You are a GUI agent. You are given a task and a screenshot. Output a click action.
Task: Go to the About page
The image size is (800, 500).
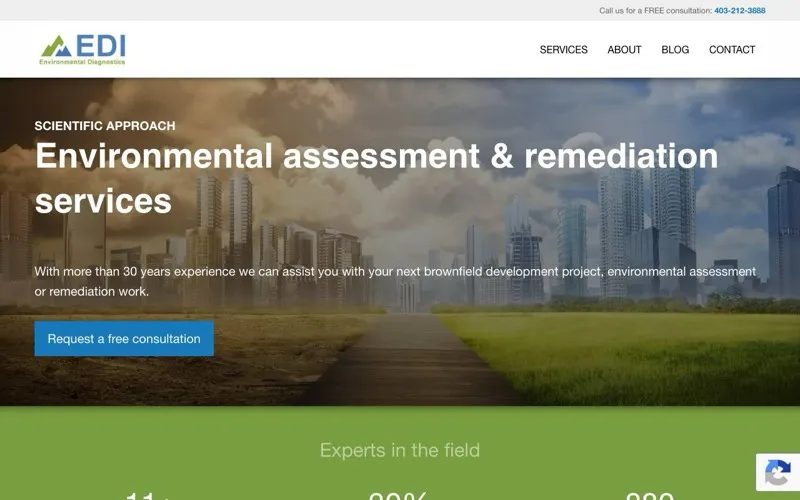pyautogui.click(x=624, y=49)
